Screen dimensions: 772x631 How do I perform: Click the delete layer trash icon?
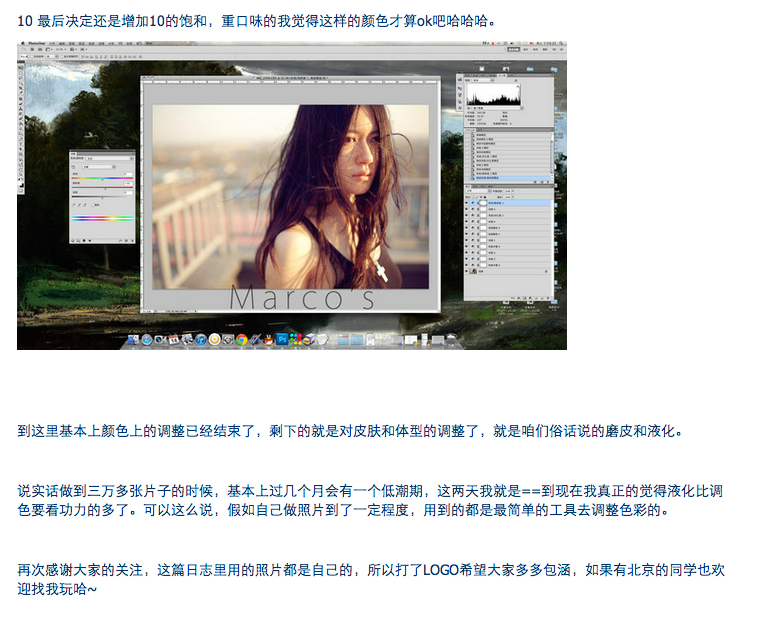pyautogui.click(x=548, y=298)
